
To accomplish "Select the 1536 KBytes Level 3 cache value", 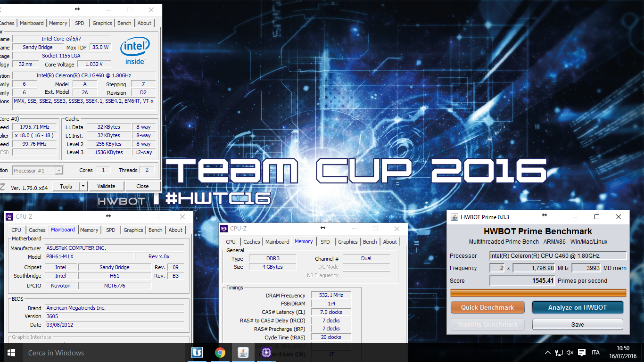I will click(109, 152).
